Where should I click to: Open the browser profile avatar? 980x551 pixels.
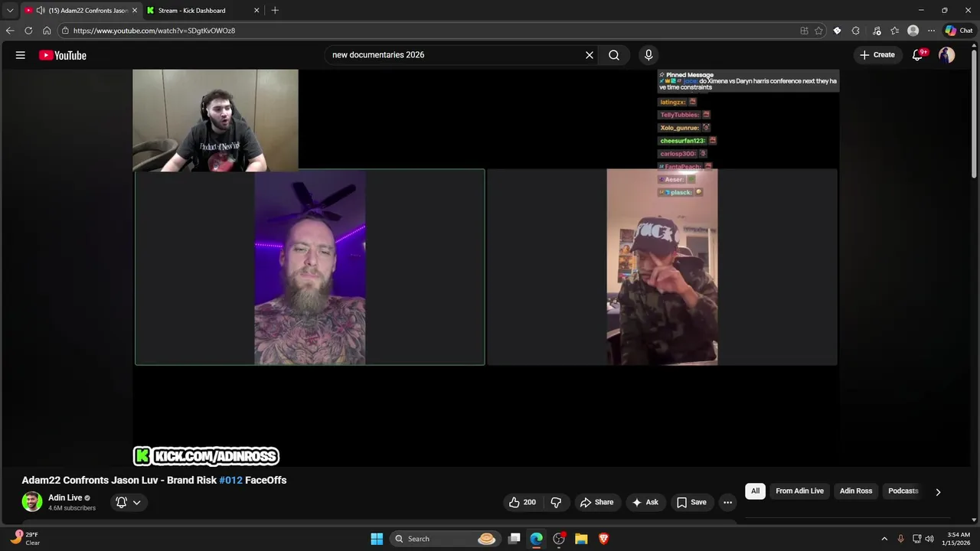point(913,31)
